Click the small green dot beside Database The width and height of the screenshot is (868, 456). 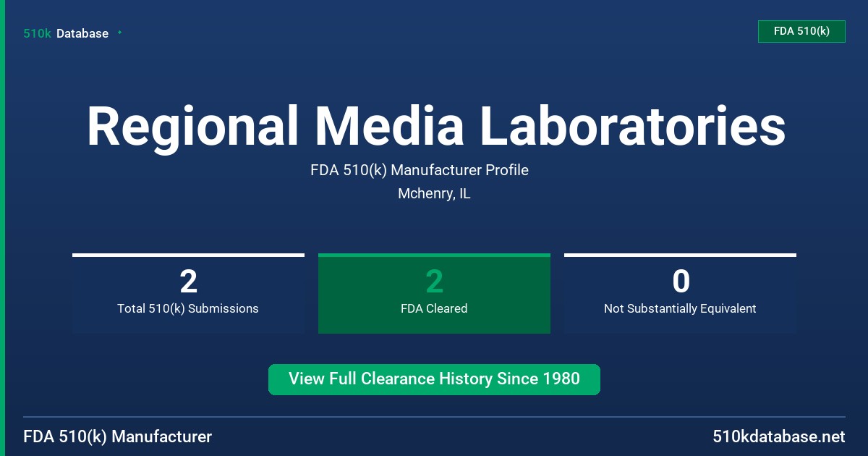click(x=119, y=33)
